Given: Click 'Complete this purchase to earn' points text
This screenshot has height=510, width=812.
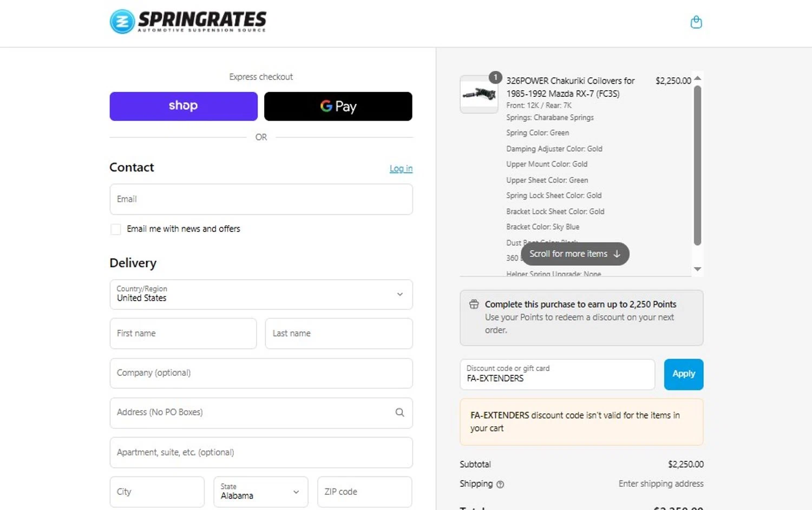Looking at the screenshot, I should tap(580, 304).
